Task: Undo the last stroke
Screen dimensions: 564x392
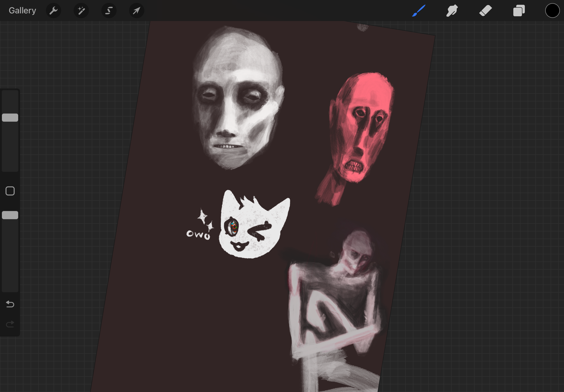Action: coord(10,304)
